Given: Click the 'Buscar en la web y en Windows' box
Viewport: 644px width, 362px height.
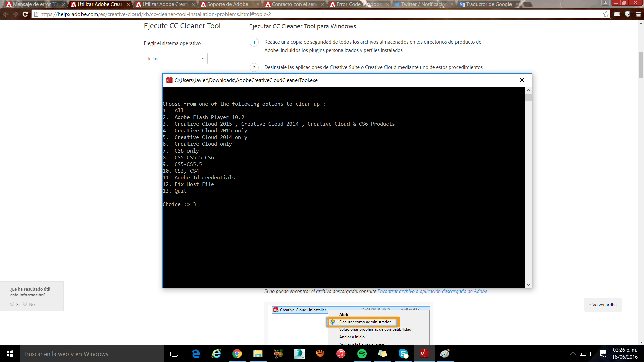Looking at the screenshot, I should tap(92, 354).
